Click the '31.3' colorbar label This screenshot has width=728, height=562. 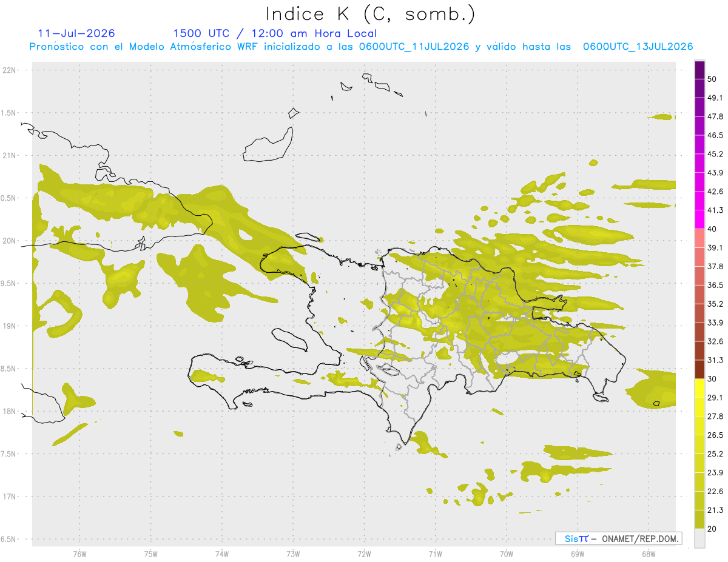click(x=715, y=360)
